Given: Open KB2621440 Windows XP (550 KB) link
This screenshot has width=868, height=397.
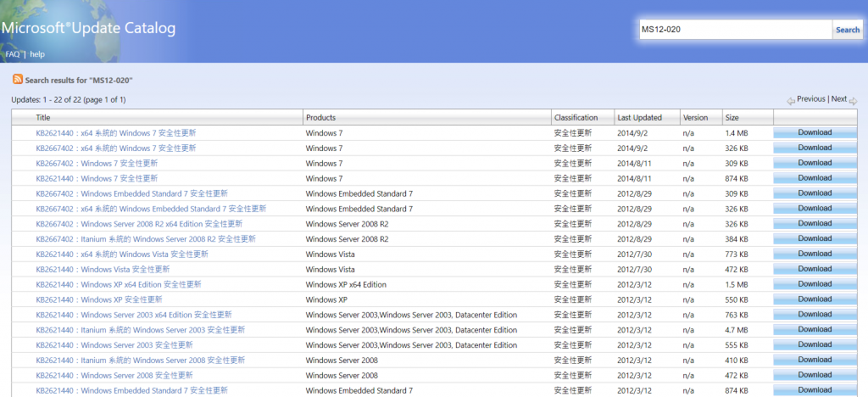Looking at the screenshot, I should [99, 299].
